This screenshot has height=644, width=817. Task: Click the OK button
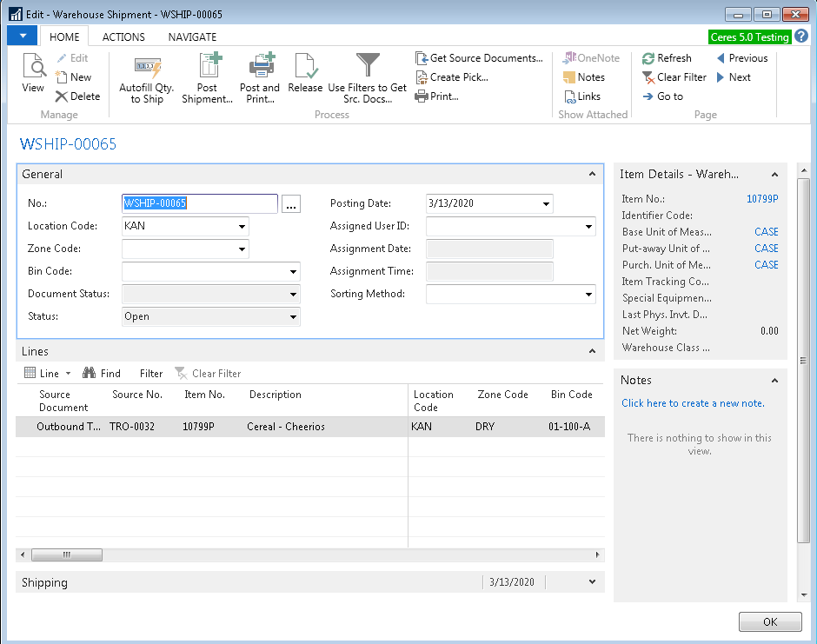coord(770,622)
